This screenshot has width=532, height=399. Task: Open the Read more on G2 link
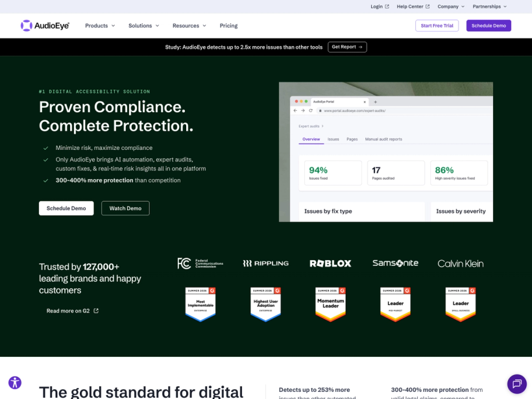72,311
